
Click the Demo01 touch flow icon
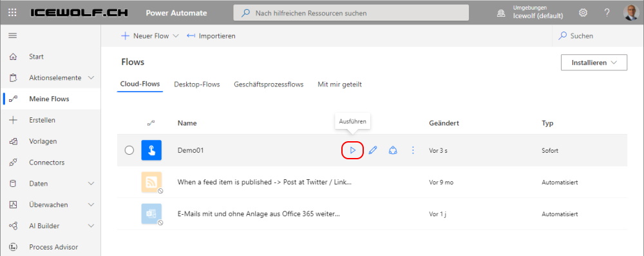pyautogui.click(x=151, y=150)
